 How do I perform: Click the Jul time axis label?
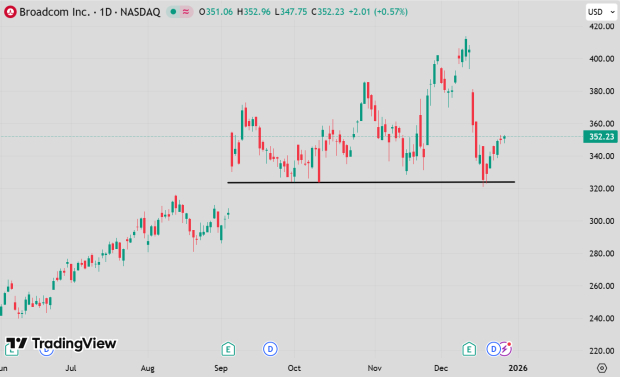point(71,368)
